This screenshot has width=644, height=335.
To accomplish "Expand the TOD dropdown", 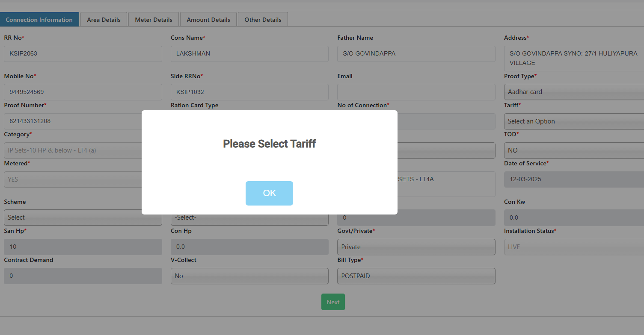I will tap(574, 150).
